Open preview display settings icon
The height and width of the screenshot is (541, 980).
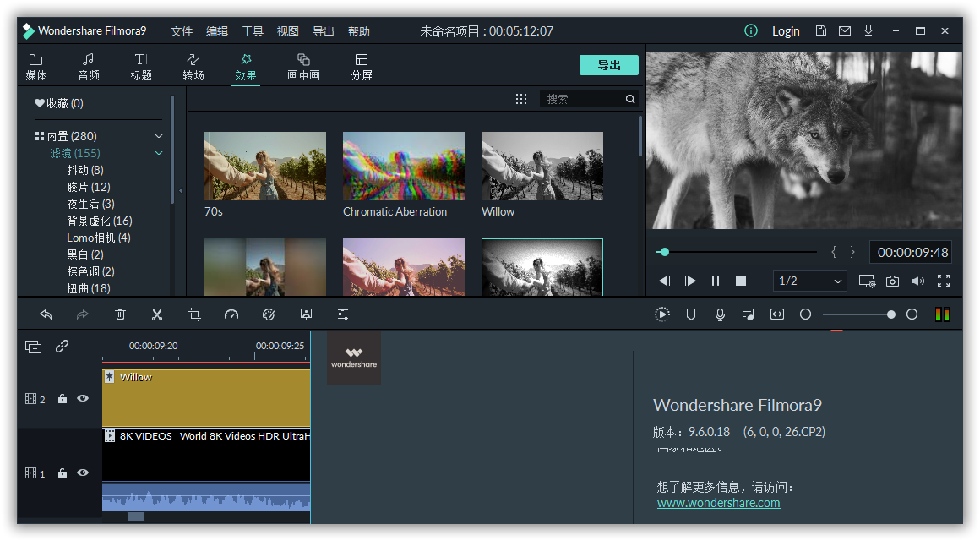867,281
